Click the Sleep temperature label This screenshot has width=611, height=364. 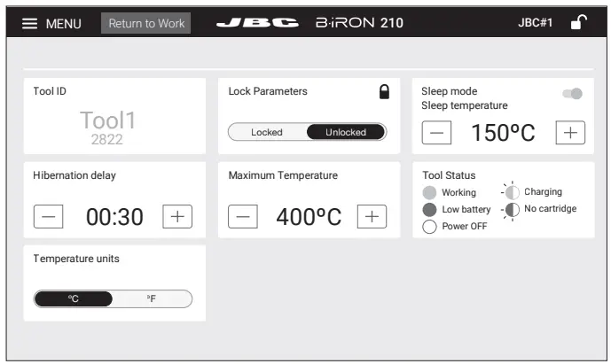465,105
